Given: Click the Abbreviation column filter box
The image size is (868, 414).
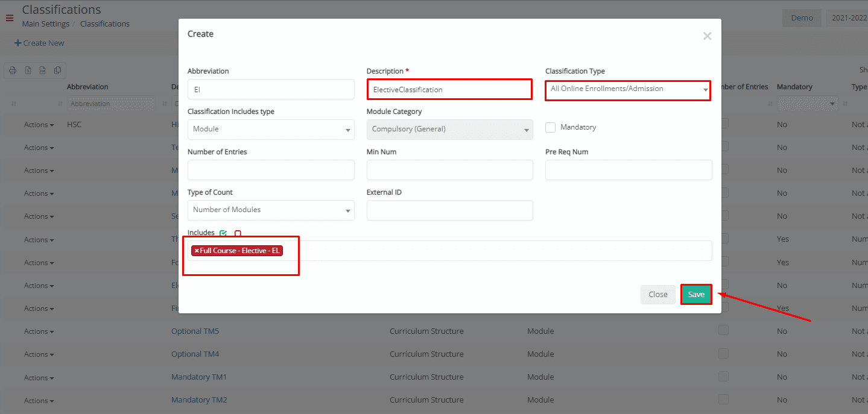Looking at the screenshot, I should (110, 104).
